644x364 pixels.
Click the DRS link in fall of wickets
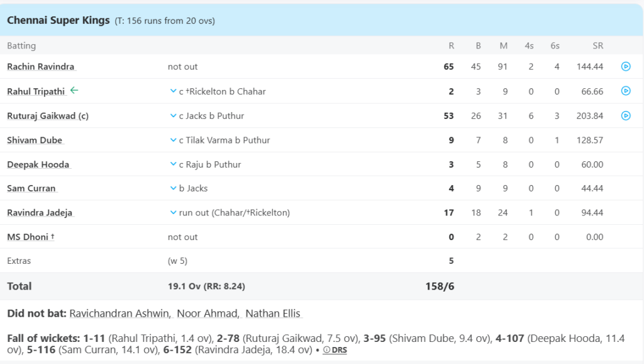[x=338, y=350]
